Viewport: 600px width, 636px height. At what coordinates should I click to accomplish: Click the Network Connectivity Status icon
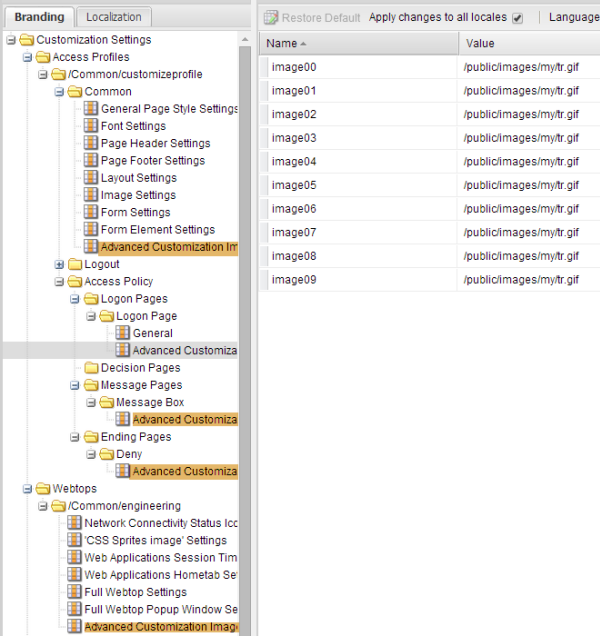pyautogui.click(x=75, y=523)
